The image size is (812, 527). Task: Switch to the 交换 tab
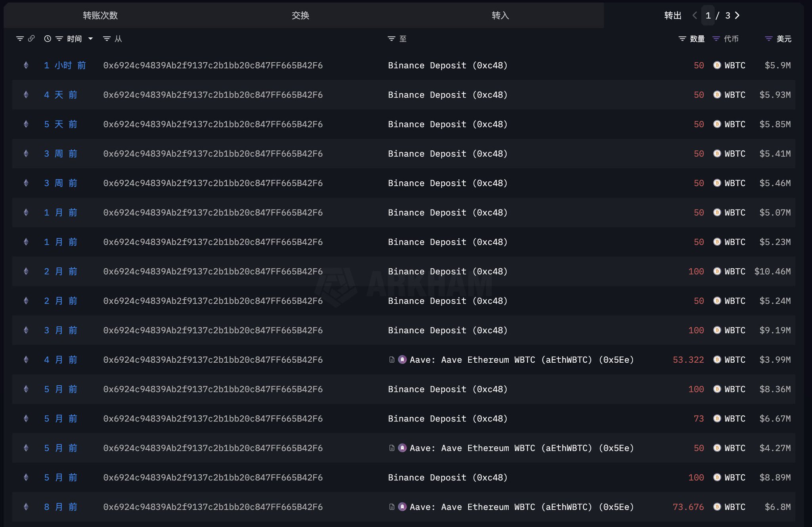point(300,15)
